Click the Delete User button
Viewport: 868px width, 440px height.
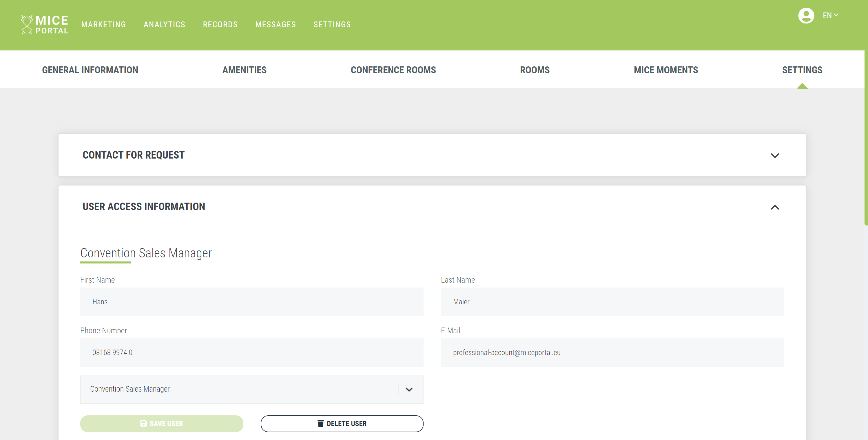tap(342, 423)
